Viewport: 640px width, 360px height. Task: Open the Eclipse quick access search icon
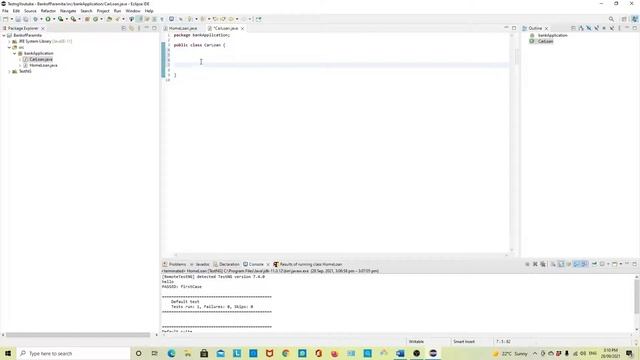pyautogui.click(x=611, y=19)
